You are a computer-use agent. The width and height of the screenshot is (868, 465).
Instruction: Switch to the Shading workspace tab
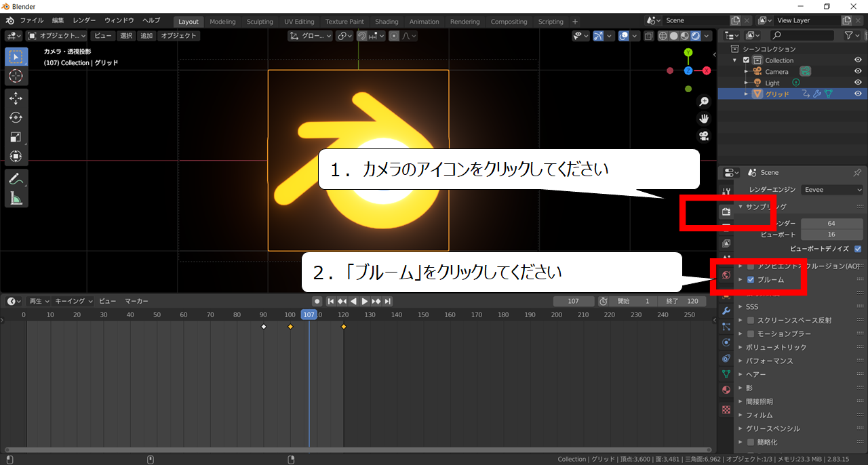[387, 22]
